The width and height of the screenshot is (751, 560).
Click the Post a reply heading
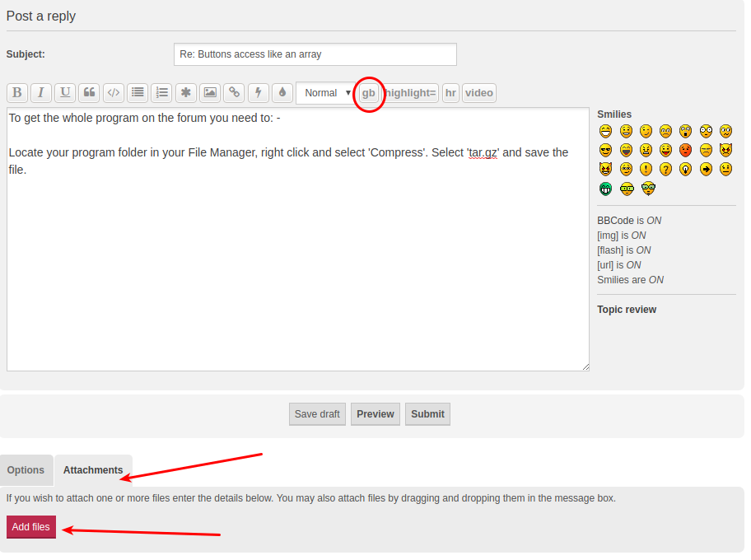(x=40, y=16)
